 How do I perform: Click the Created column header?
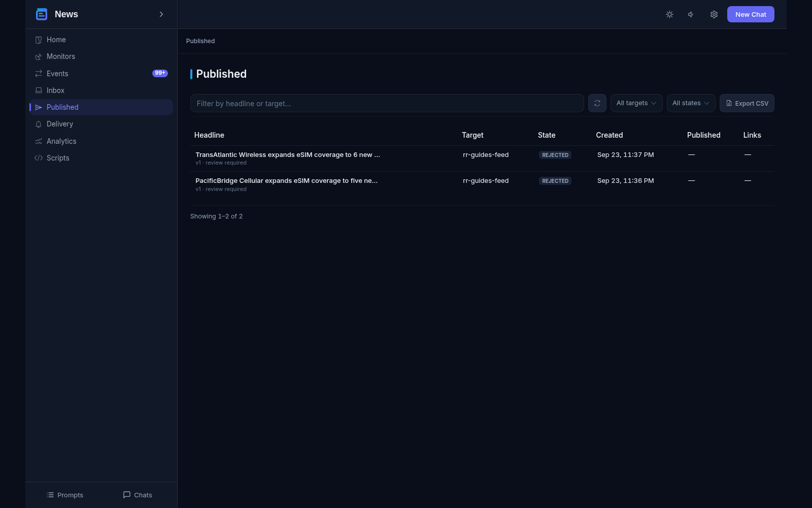(610, 135)
